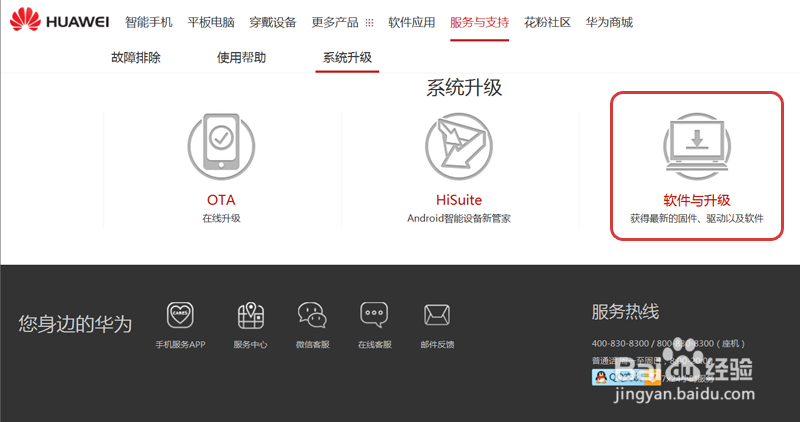Click the 服务热线 heading
The width and height of the screenshot is (800, 422).
625,311
